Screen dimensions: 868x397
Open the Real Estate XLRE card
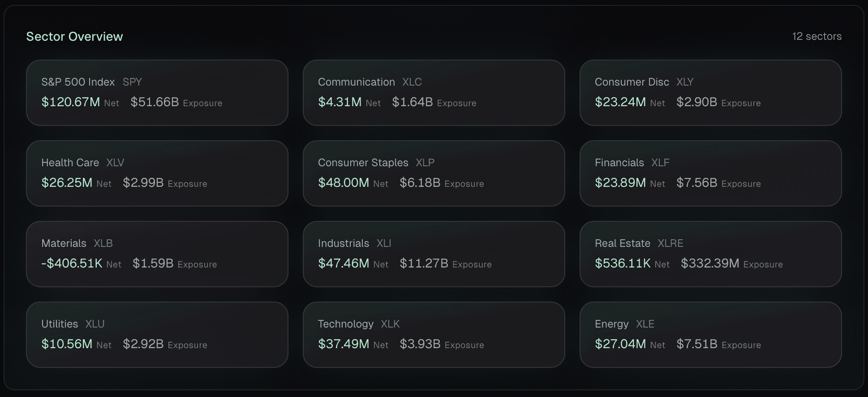tap(710, 254)
